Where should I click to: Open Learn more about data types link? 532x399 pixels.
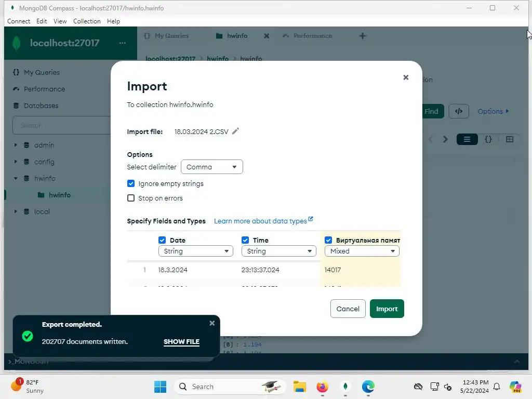tap(263, 221)
